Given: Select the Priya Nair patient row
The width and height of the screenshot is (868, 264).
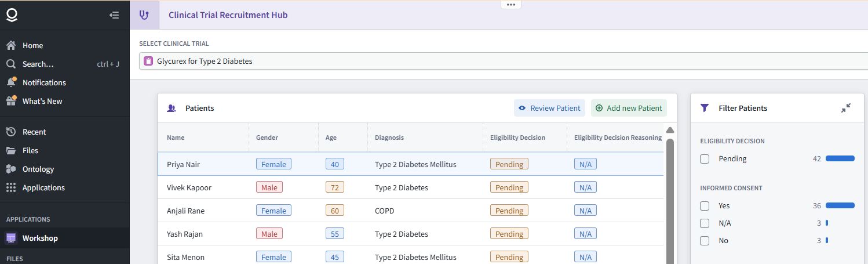Looking at the screenshot, I should (x=411, y=164).
